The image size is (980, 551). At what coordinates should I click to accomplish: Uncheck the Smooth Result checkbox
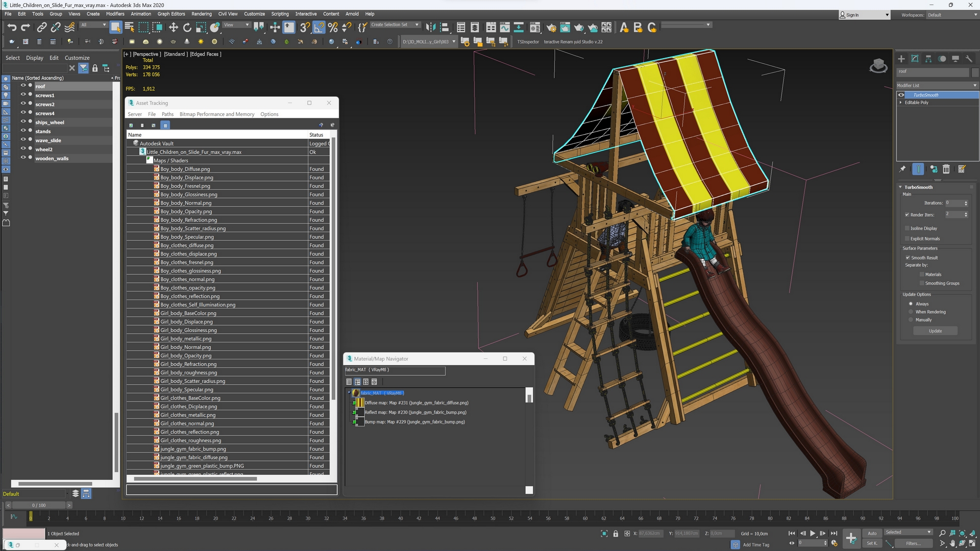(x=908, y=258)
